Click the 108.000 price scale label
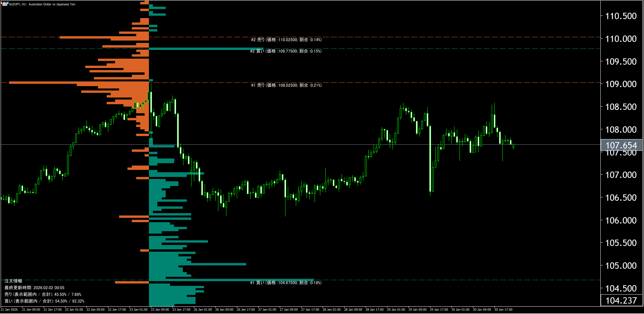The width and height of the screenshot is (644, 314). click(x=621, y=130)
